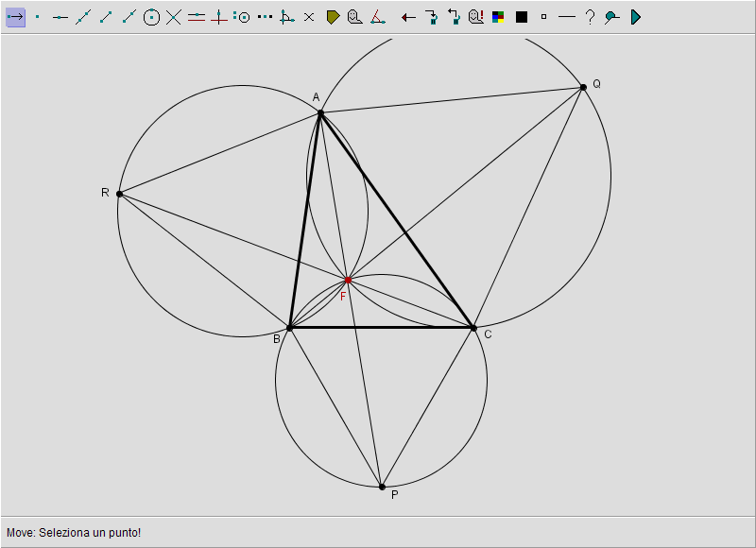This screenshot has width=756, height=548.
Task: Select the three-dot track tool
Action: 265,17
